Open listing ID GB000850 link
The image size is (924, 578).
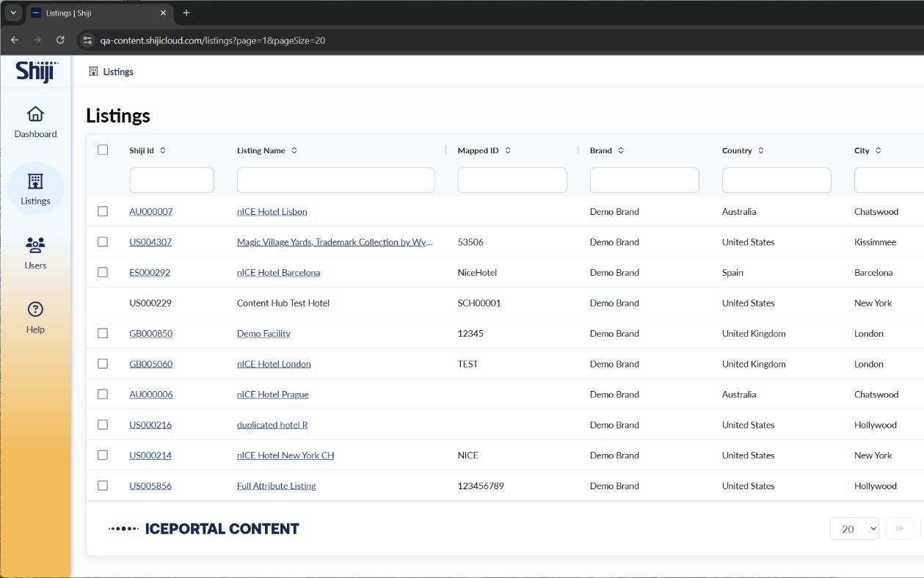[x=150, y=333]
